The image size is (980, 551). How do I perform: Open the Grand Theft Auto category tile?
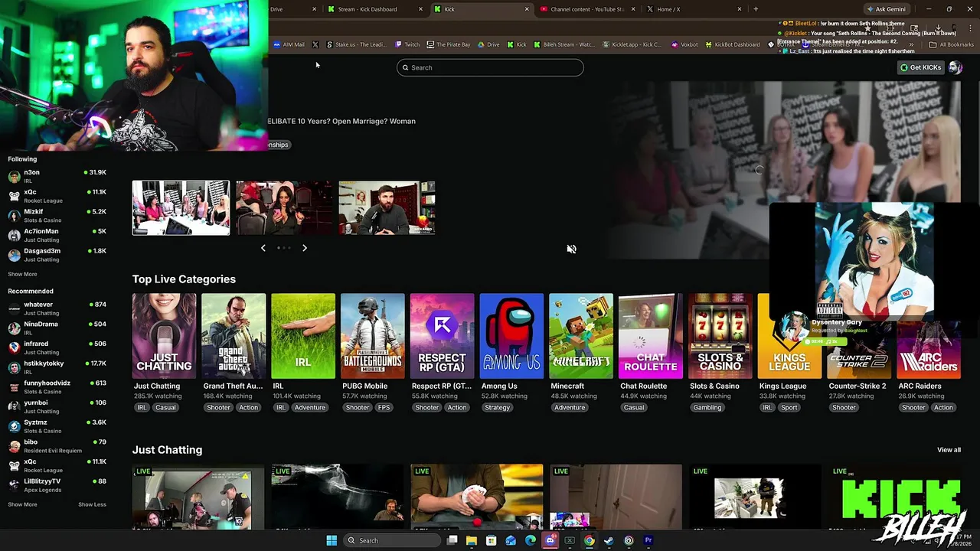[x=234, y=336]
